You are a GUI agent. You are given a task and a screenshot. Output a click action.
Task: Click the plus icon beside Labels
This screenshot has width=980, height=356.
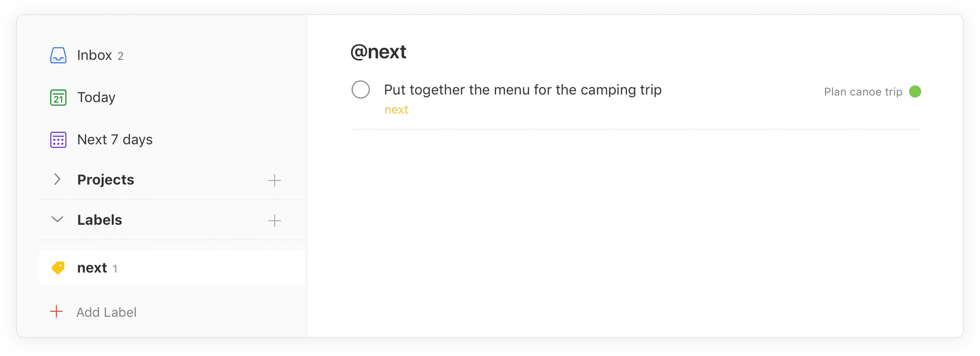point(275,221)
